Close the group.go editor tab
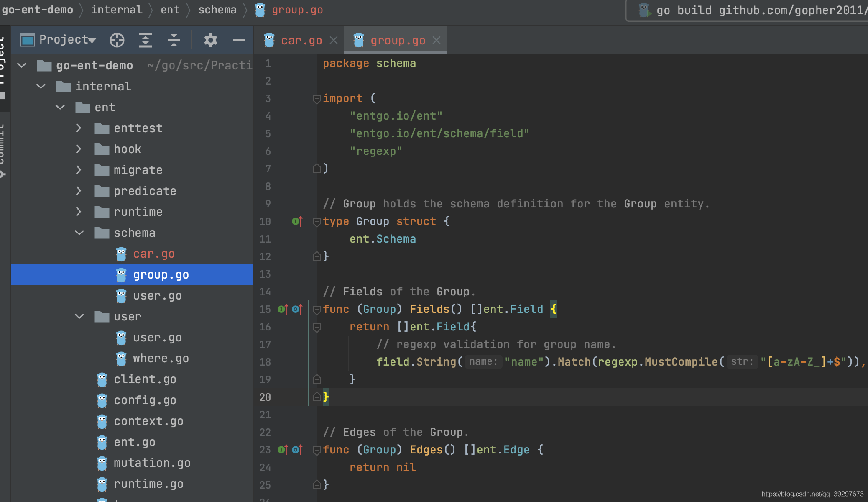 pos(437,40)
